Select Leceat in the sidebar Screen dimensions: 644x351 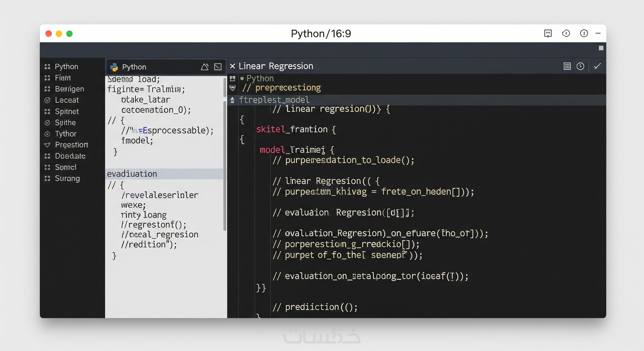[x=67, y=100]
